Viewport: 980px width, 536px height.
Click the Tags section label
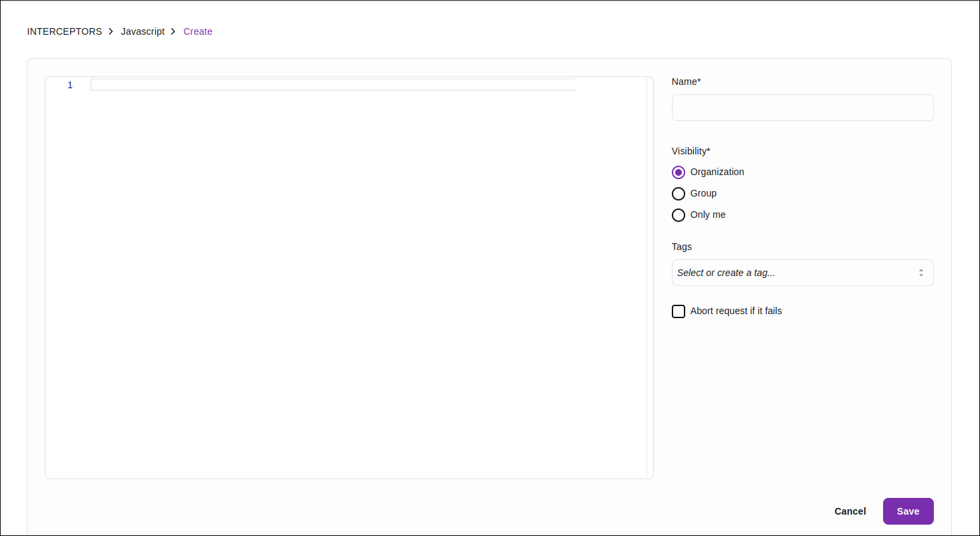click(x=681, y=247)
